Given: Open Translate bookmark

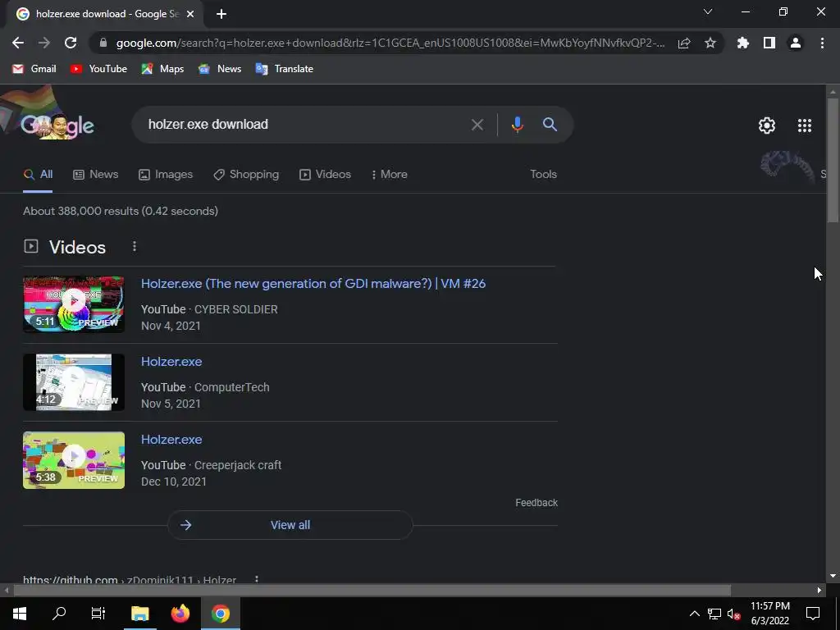Looking at the screenshot, I should tap(285, 69).
